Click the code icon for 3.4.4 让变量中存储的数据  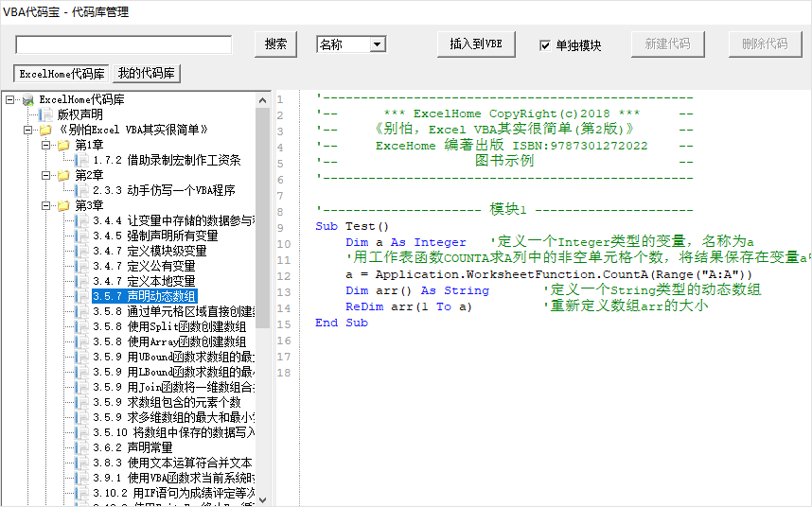[x=81, y=221]
